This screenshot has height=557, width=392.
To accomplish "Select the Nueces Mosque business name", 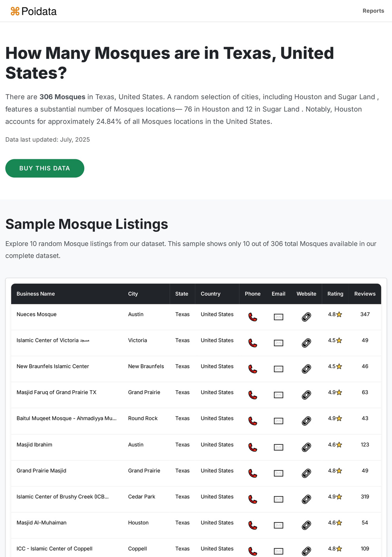I will pos(36,314).
